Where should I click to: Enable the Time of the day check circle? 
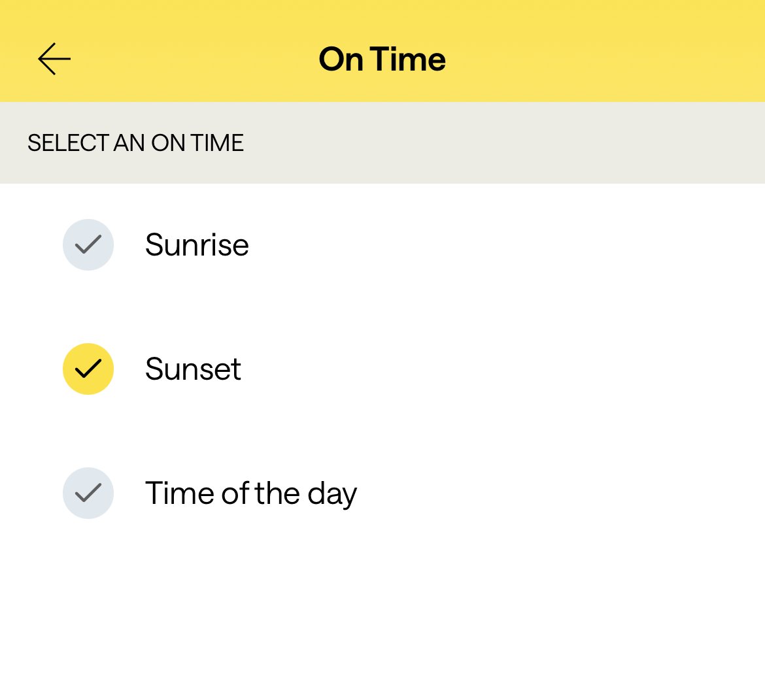88,493
